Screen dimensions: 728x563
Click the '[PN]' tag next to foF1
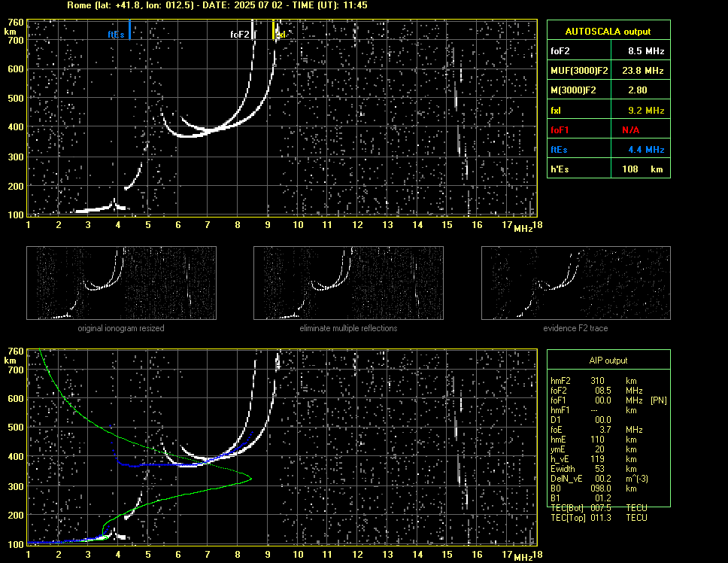[x=658, y=400]
